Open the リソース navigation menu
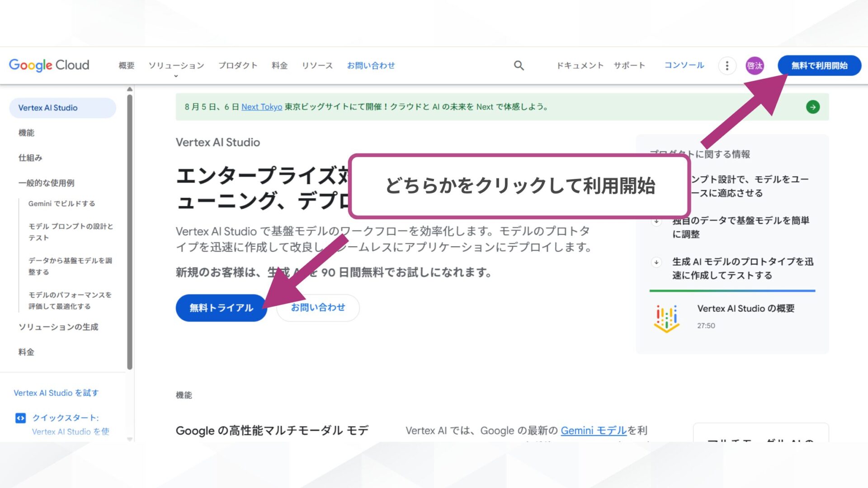 point(317,66)
